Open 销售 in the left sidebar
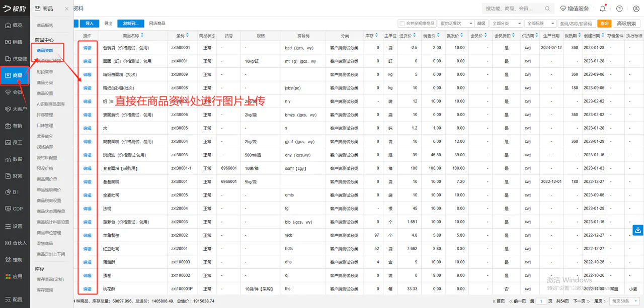The image size is (644, 308). click(15, 42)
